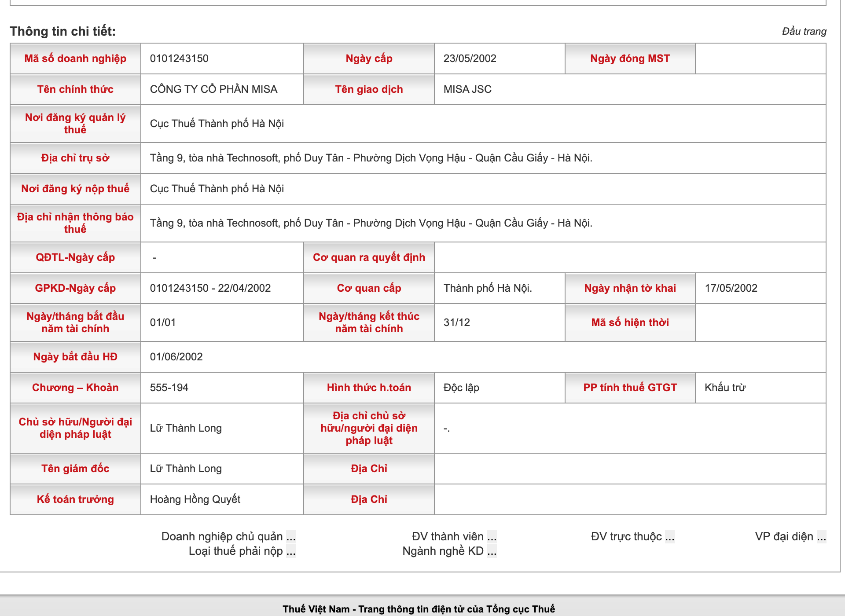This screenshot has width=845, height=616.
Task: Click the Mã số doanh nghiệp header cell
Action: 75,59
